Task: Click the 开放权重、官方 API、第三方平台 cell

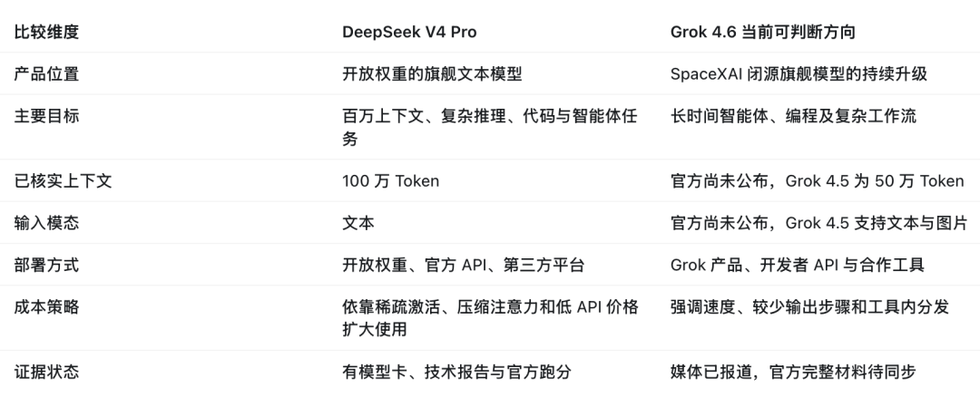Action: pyautogui.click(x=463, y=265)
